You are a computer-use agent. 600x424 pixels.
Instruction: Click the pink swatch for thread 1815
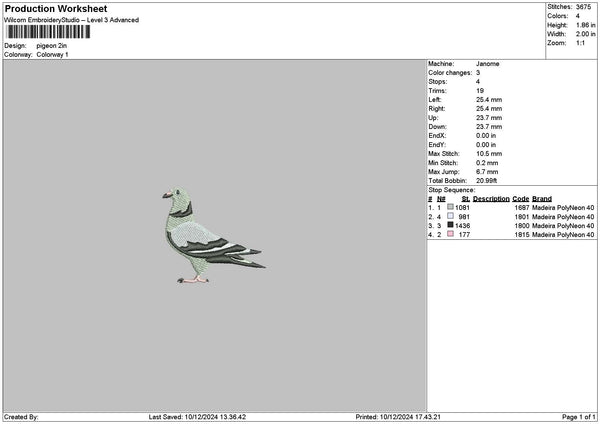point(450,234)
